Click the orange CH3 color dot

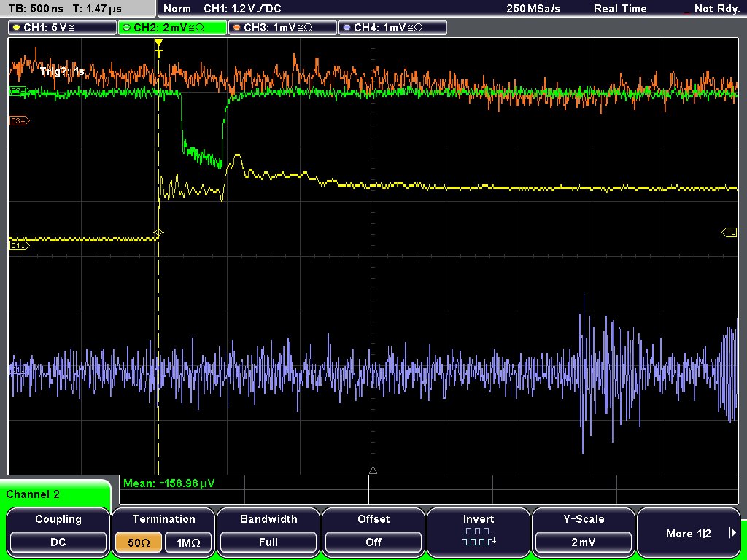click(x=237, y=28)
